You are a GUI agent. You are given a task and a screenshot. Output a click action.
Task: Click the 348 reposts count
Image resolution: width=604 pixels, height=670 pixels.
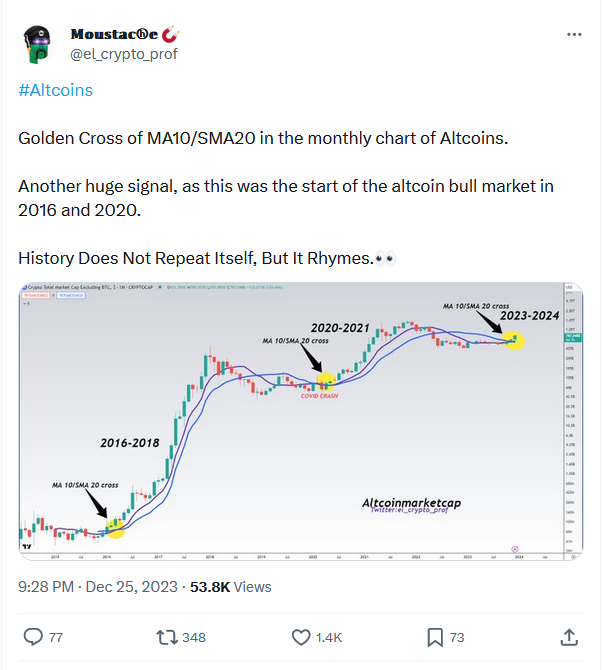pyautogui.click(x=194, y=638)
